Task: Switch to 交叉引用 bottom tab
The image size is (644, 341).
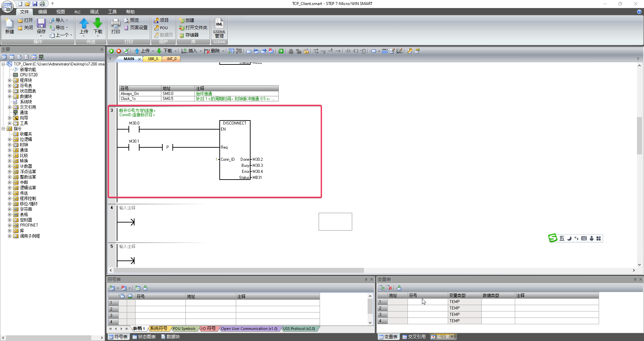Action: pyautogui.click(x=414, y=337)
